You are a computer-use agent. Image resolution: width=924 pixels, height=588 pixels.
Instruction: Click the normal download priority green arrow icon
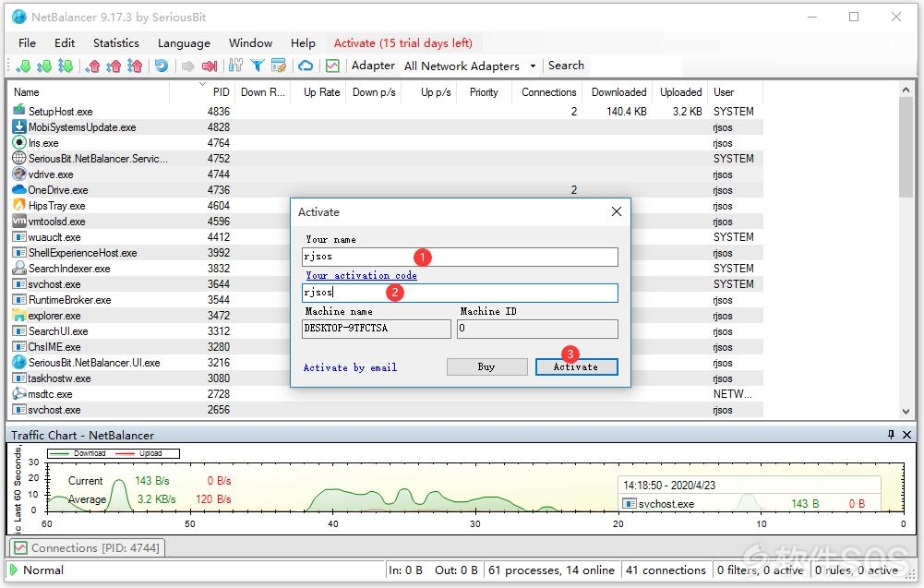point(44,66)
